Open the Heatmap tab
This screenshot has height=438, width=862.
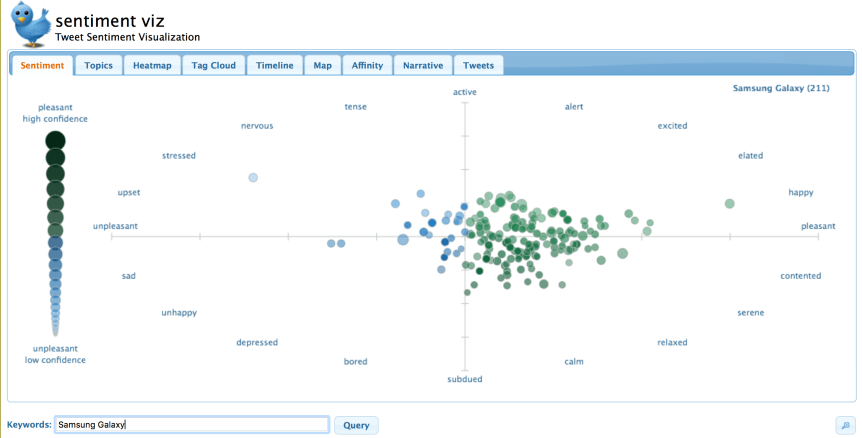point(152,65)
